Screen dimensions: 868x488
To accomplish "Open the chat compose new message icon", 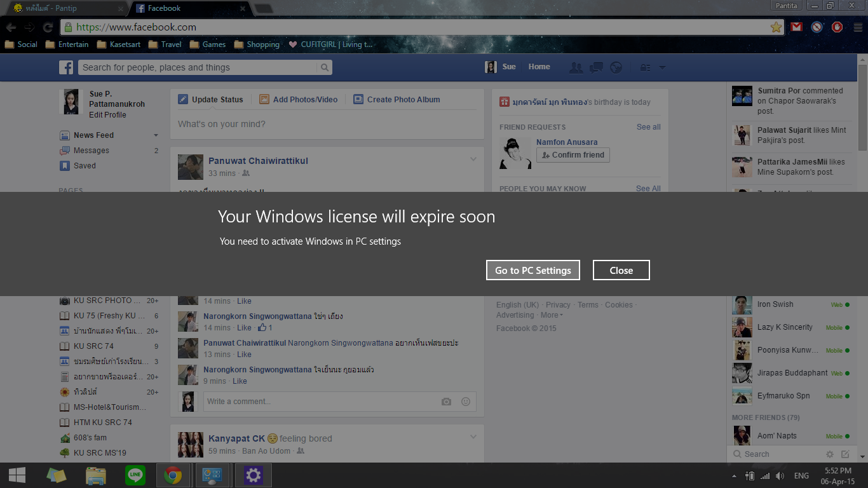I will pyautogui.click(x=845, y=454).
